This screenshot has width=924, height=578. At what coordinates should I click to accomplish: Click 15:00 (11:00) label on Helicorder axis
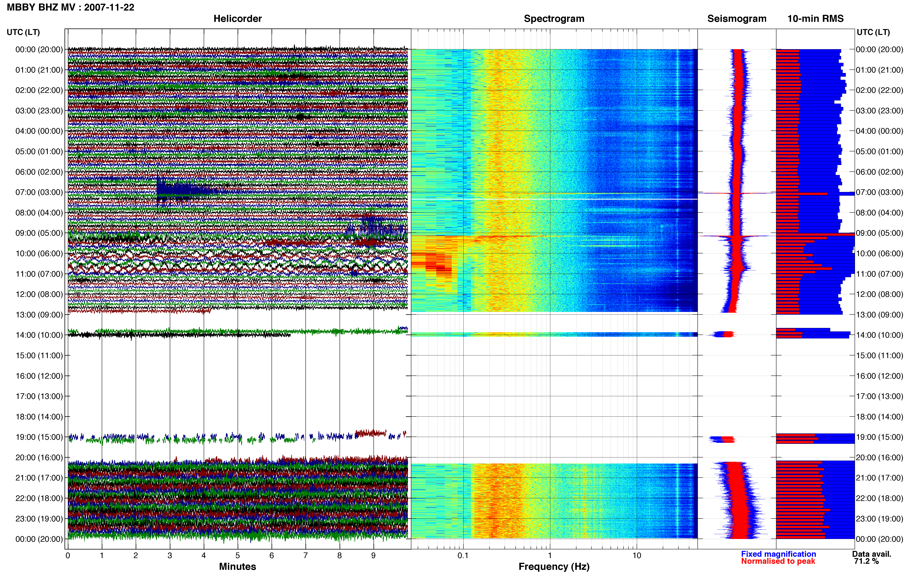pyautogui.click(x=39, y=355)
